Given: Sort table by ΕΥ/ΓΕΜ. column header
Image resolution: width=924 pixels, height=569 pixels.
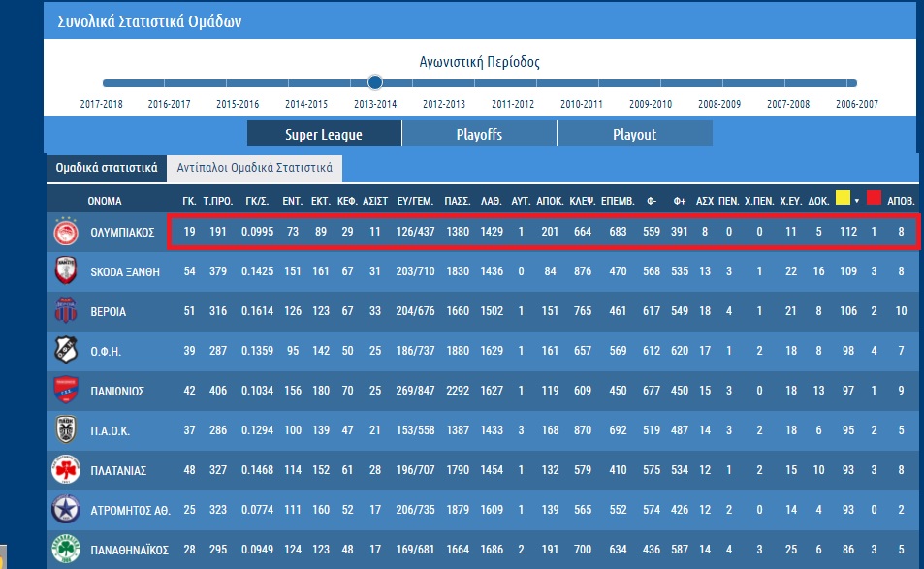Looking at the screenshot, I should click(x=415, y=201).
